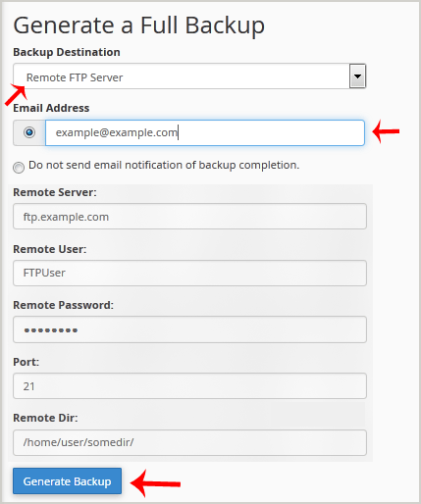The image size is (421, 504).
Task: Click the Generate Backup button
Action: tap(67, 481)
